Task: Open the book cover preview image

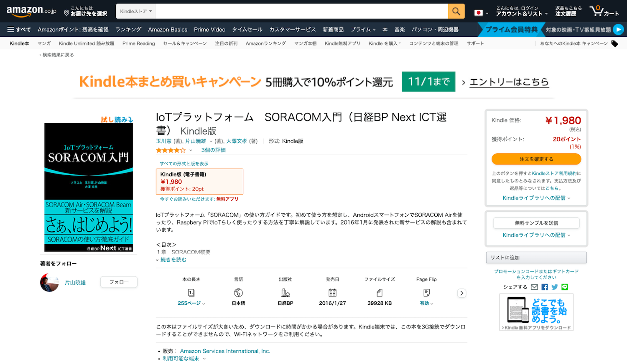Action: tap(89, 187)
